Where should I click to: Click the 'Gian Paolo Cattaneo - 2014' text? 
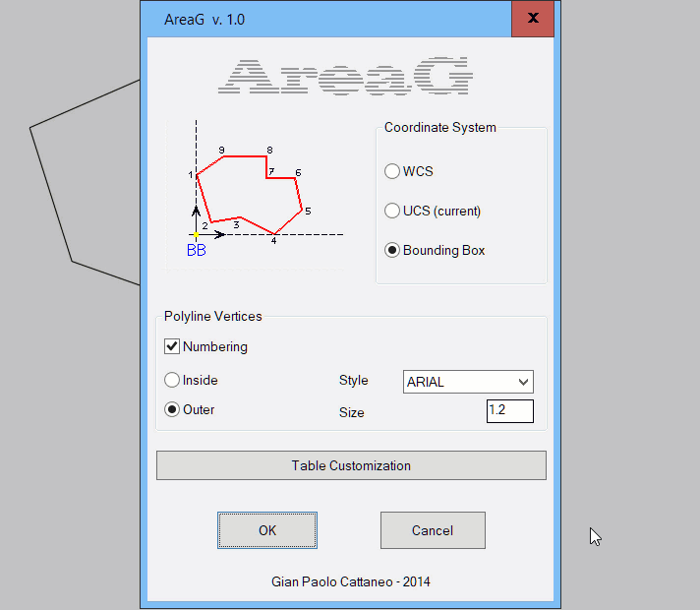(x=350, y=581)
